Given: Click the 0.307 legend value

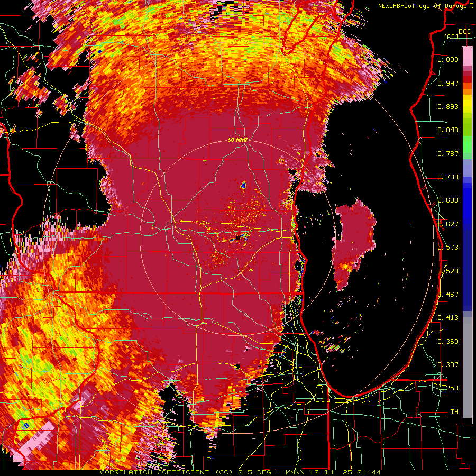Looking at the screenshot, I should click(x=448, y=365).
